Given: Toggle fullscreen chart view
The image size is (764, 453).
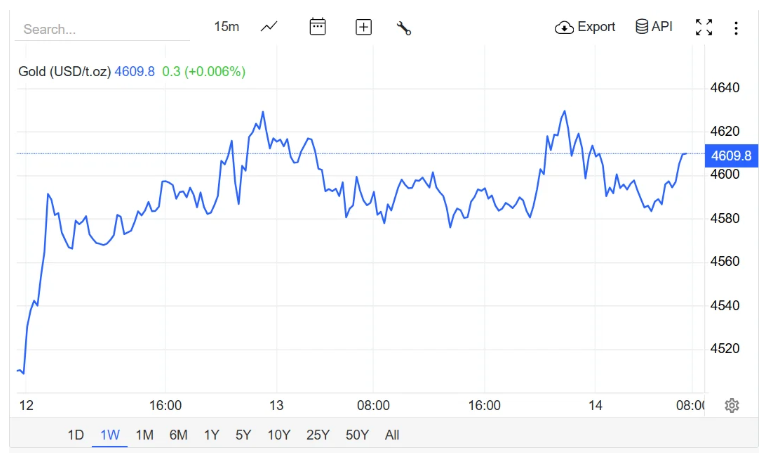Looking at the screenshot, I should coord(704,28).
